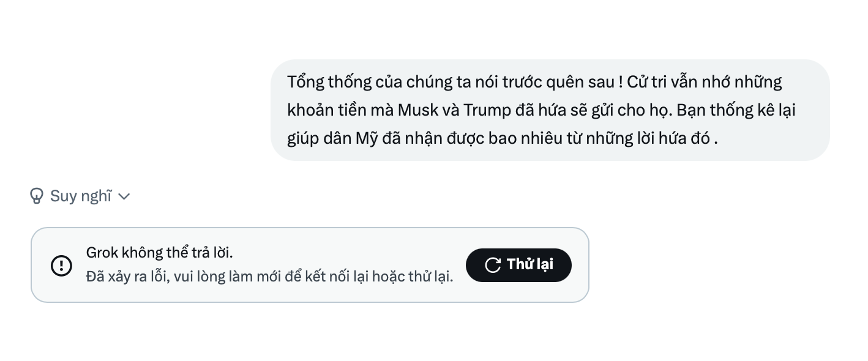Click the word "Musk" in the message

(x=418, y=110)
